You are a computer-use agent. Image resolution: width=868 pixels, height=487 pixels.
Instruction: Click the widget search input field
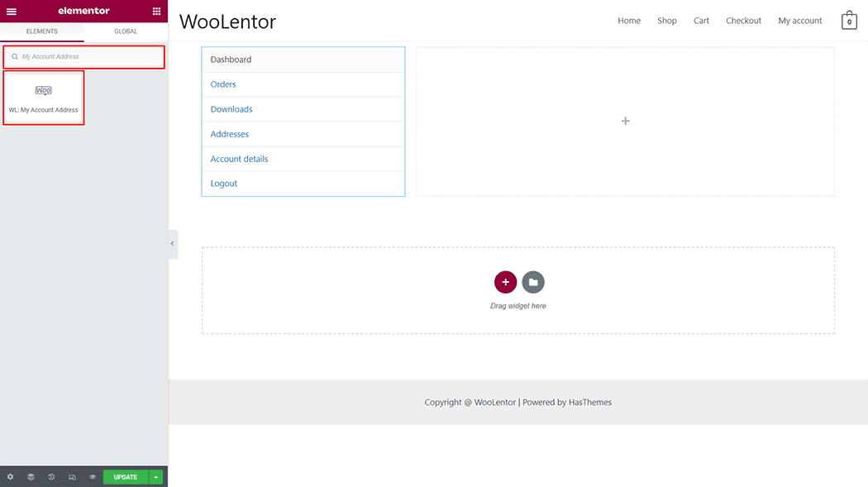87,57
